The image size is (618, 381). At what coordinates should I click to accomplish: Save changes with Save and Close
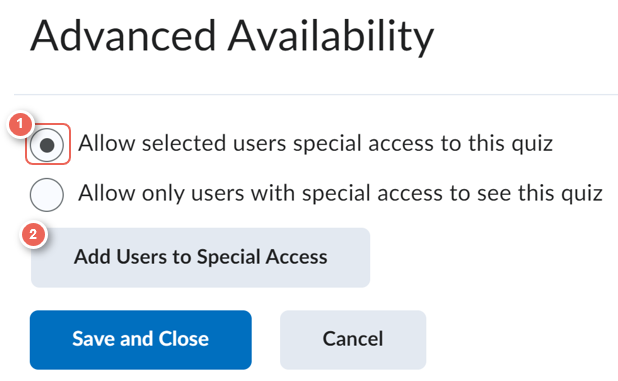pyautogui.click(x=140, y=340)
